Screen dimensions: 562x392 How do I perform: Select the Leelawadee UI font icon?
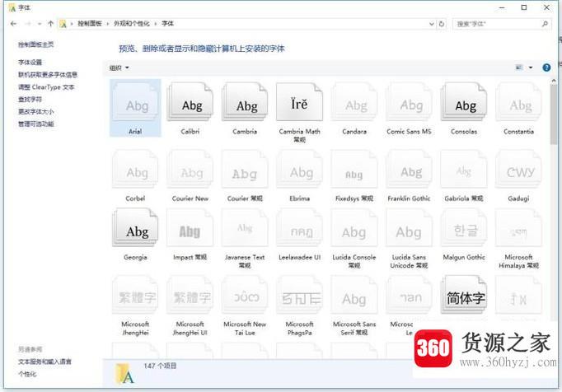click(x=300, y=228)
